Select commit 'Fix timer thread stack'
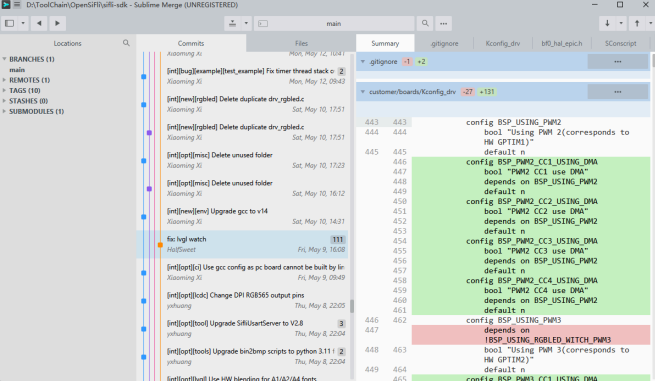Screen dimensions: 655x382 point(243,76)
